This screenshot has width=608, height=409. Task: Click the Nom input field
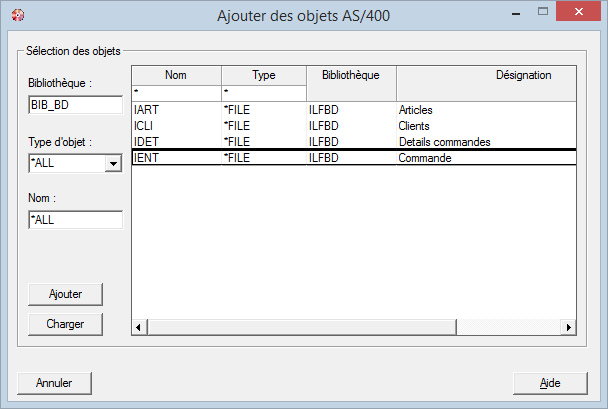(75, 219)
